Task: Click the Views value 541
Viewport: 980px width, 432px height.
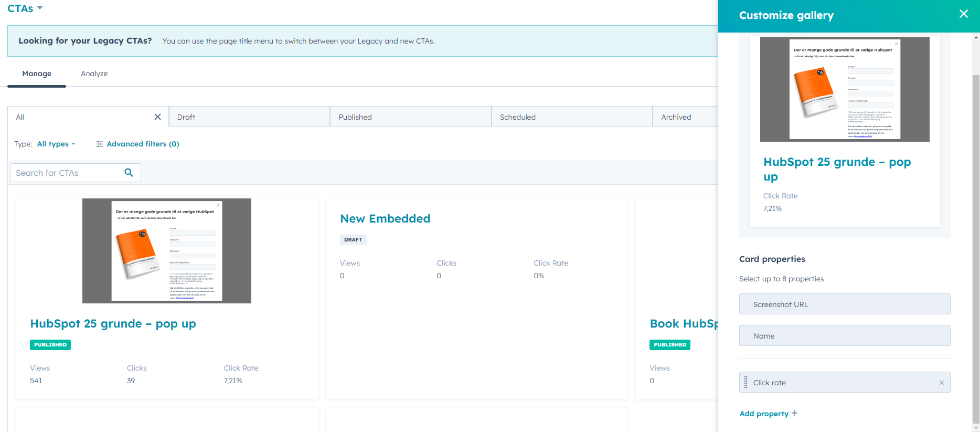Action: [36, 381]
